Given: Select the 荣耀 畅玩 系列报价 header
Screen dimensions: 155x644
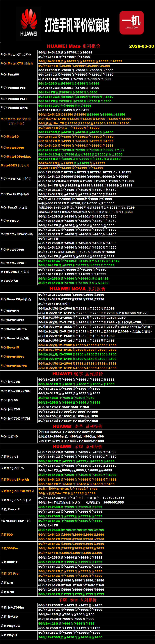Looking at the screenshot, I should pos(77,600).
